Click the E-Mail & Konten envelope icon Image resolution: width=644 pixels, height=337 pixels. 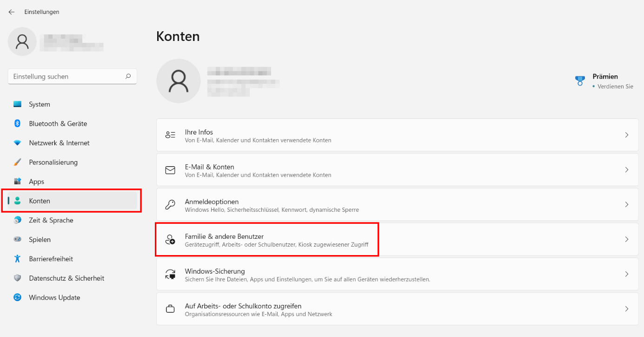[170, 170]
